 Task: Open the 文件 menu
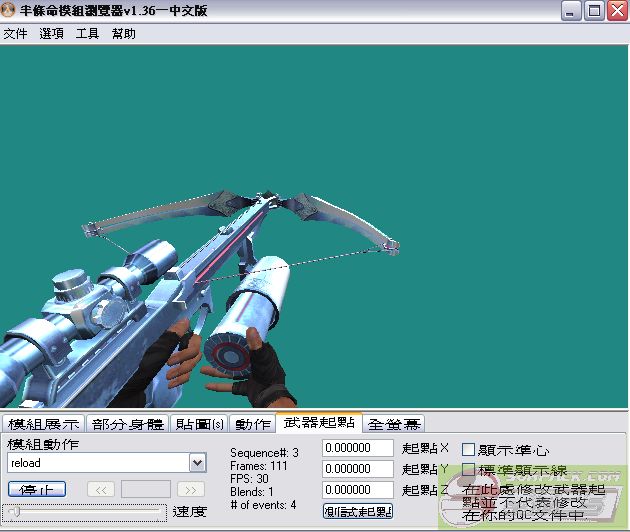[15, 33]
